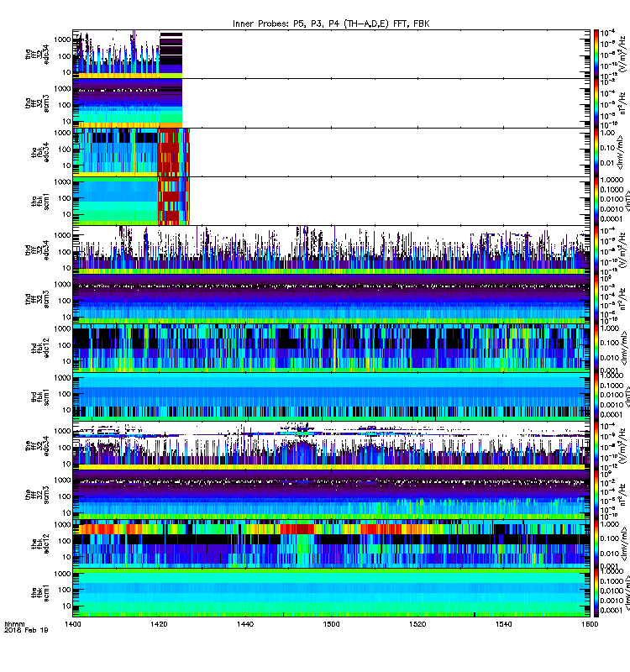
Task: Click the color bar beside the fbk edc12 panel
Action: coord(596,544)
